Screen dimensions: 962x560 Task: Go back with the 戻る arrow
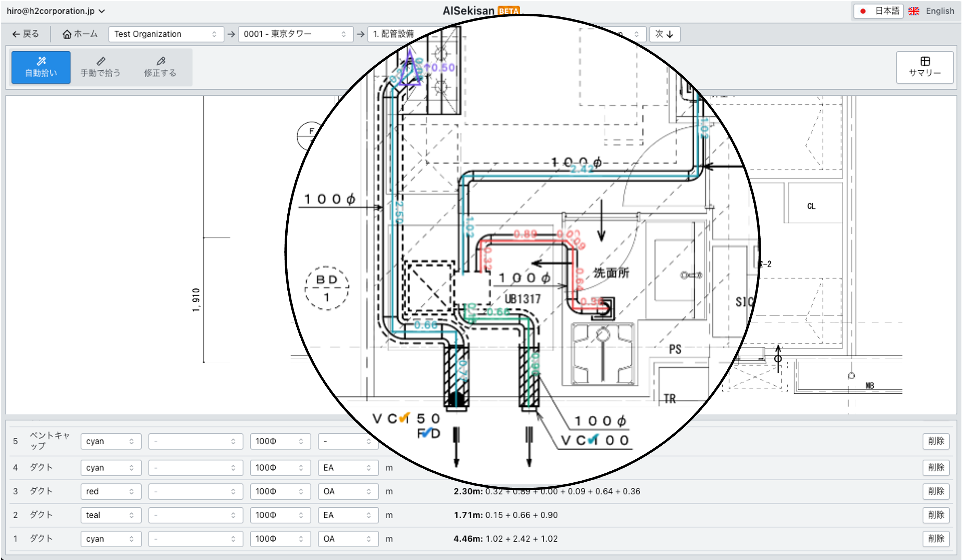(26, 34)
